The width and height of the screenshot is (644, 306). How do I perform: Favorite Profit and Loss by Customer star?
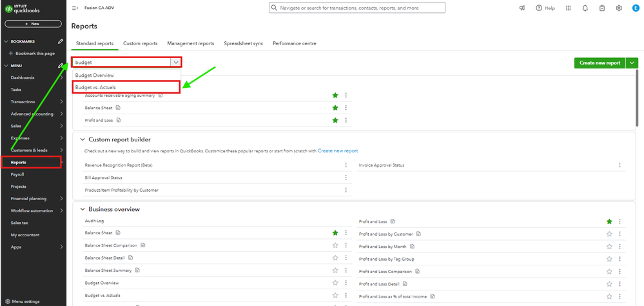point(609,234)
